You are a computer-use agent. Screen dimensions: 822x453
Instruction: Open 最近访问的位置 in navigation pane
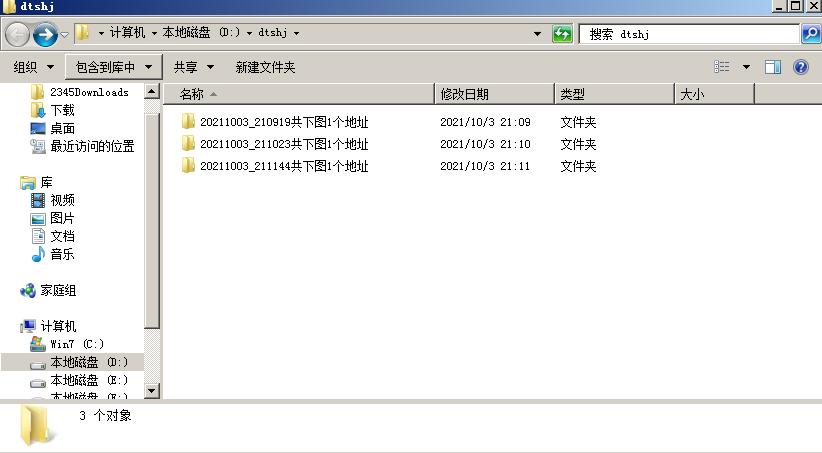tap(92, 146)
